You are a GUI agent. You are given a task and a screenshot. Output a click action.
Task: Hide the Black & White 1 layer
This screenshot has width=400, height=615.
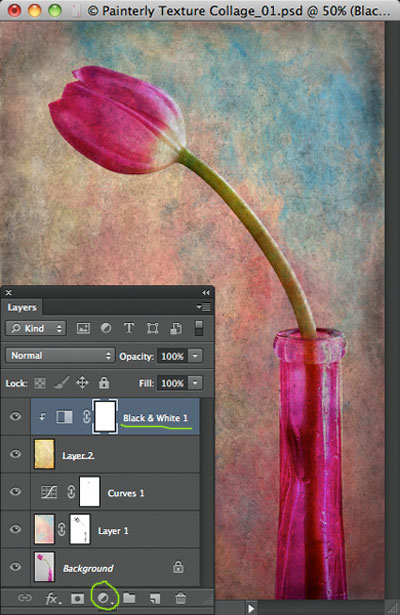[15, 416]
